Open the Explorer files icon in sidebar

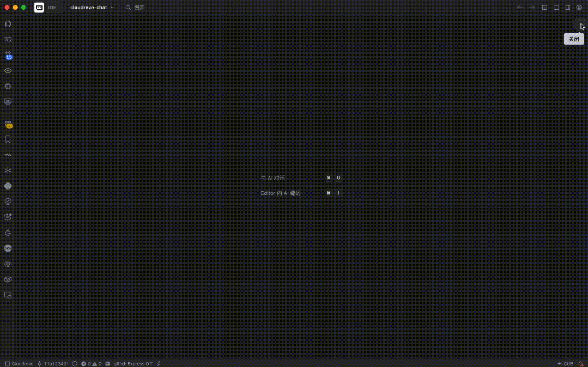pos(8,24)
